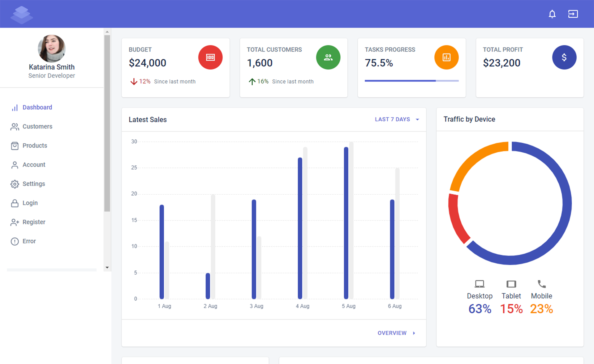594x364 pixels.
Task: Scroll down the left sidebar
Action: (x=107, y=267)
